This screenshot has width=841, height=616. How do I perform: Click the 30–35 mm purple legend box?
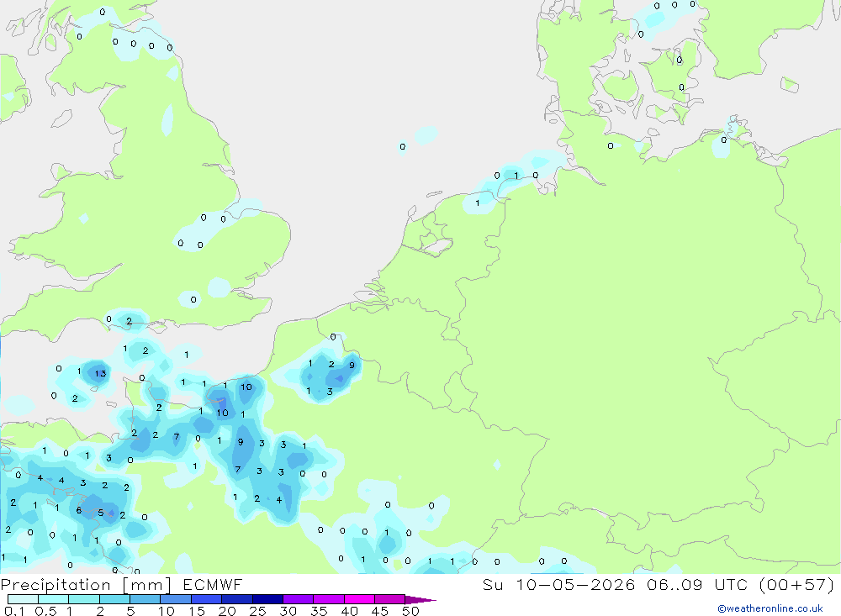[x=299, y=599]
